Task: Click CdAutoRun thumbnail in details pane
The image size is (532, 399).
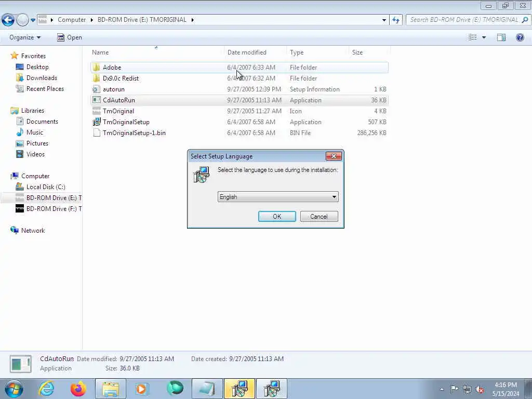Action: pyautogui.click(x=21, y=364)
